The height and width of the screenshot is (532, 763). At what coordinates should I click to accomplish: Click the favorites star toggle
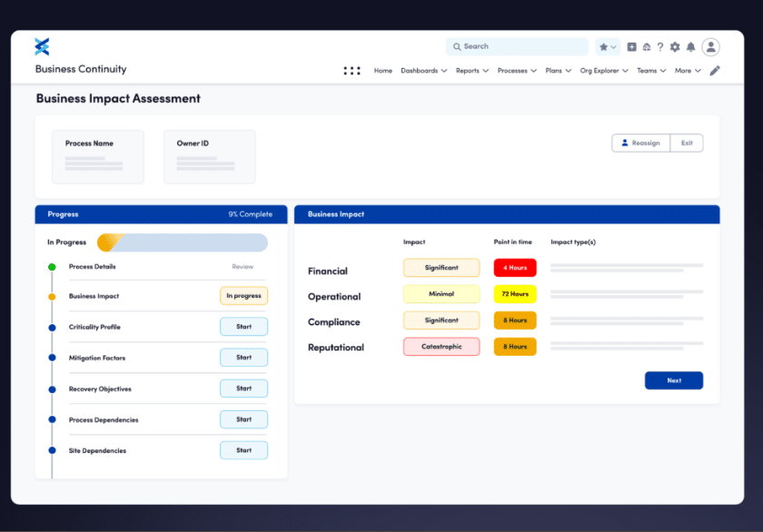coord(603,46)
